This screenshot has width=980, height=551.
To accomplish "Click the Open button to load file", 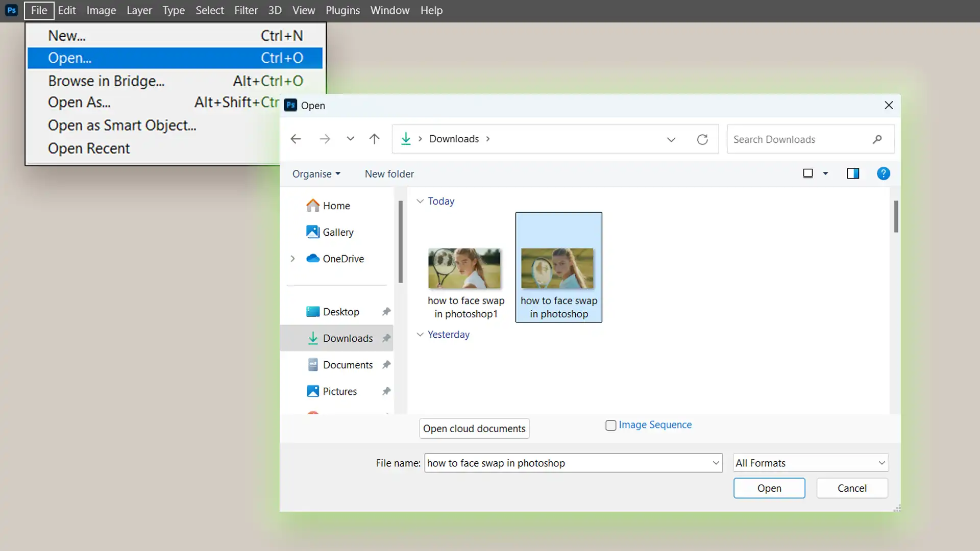I will pos(769,488).
